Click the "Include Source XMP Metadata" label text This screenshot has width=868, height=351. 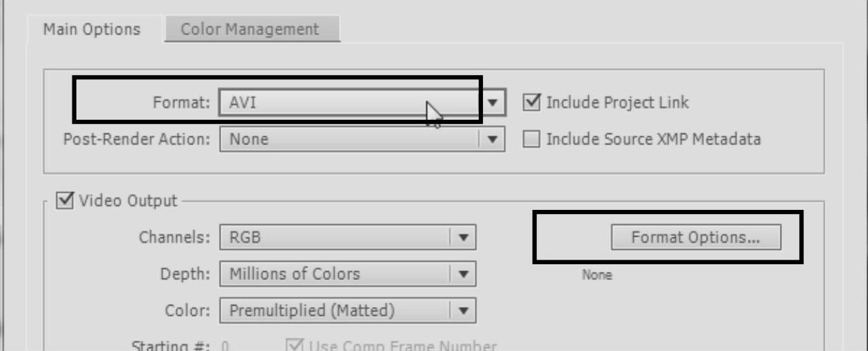pos(653,140)
